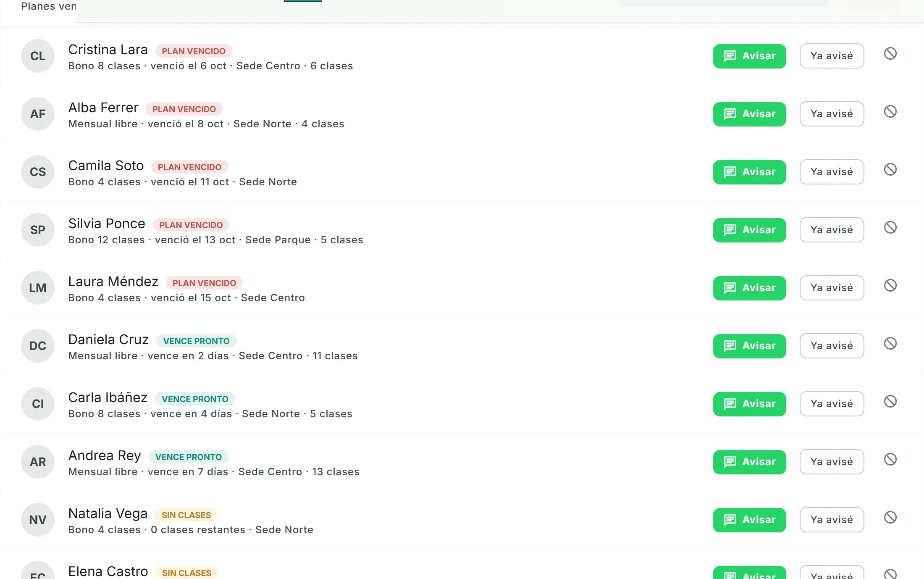Send Avisar message to Alba Ferrer
The image size is (924, 579).
(x=749, y=114)
